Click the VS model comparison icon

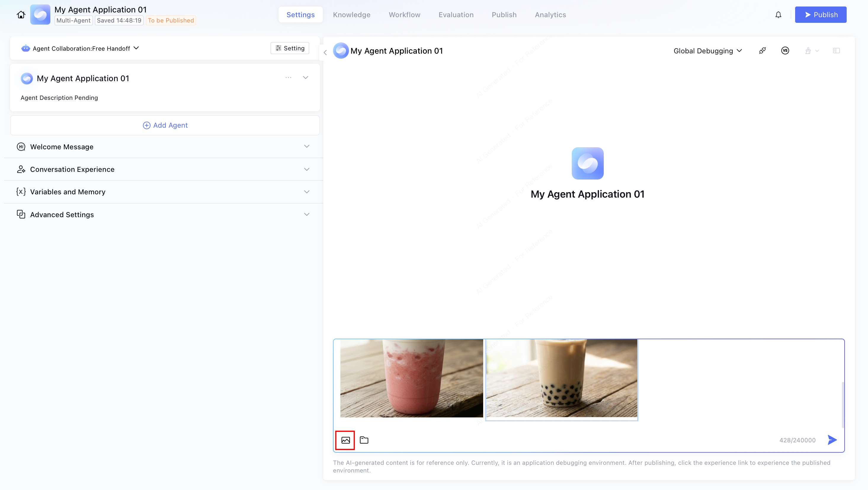[785, 51]
